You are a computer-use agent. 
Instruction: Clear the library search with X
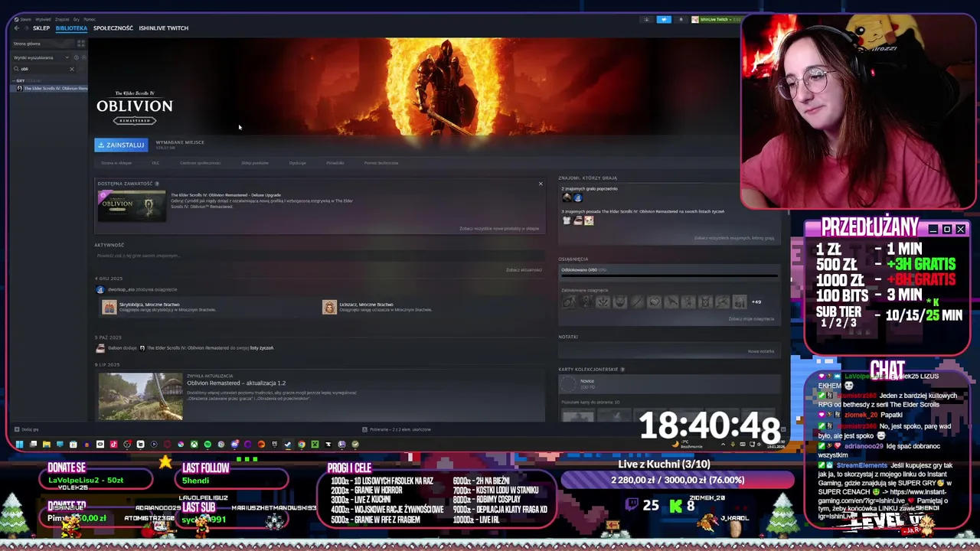(x=72, y=69)
